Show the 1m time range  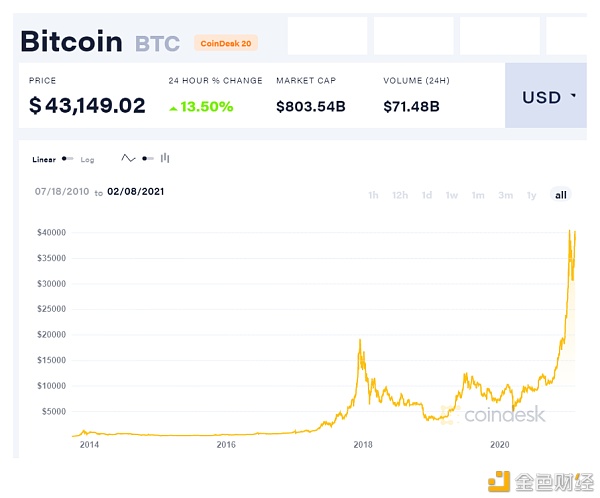478,195
